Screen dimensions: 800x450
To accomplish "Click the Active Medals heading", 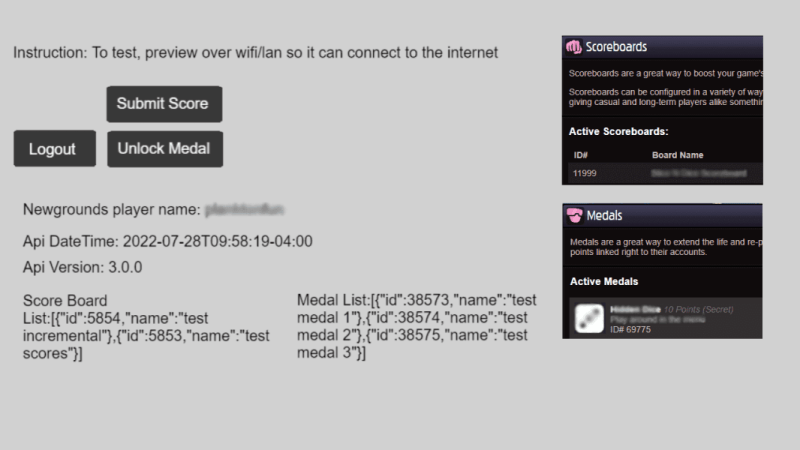I will point(604,282).
